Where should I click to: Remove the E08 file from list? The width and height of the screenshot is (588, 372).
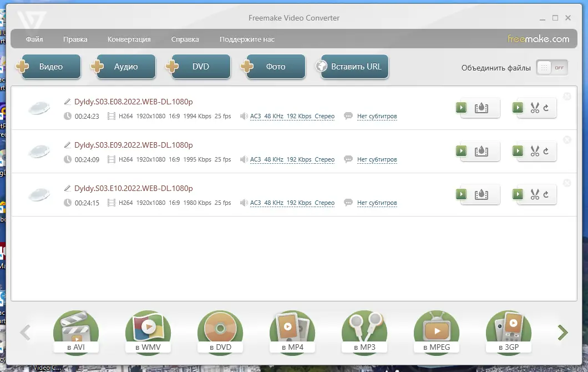[x=567, y=97]
